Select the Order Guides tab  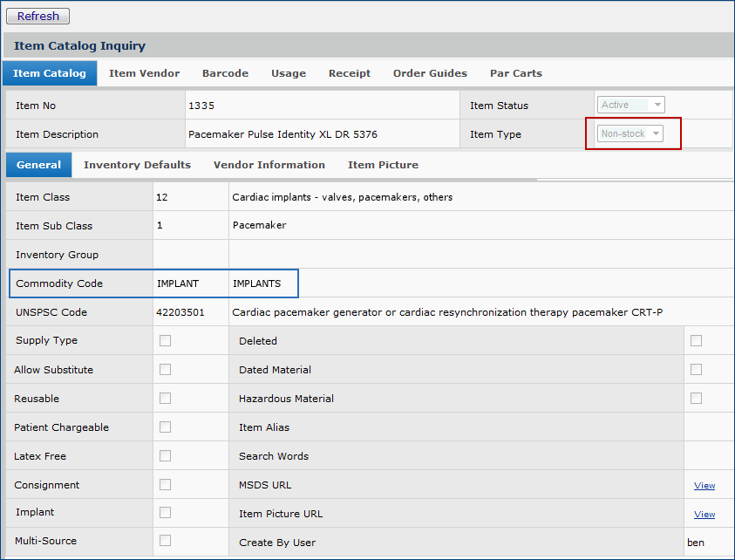tap(430, 73)
